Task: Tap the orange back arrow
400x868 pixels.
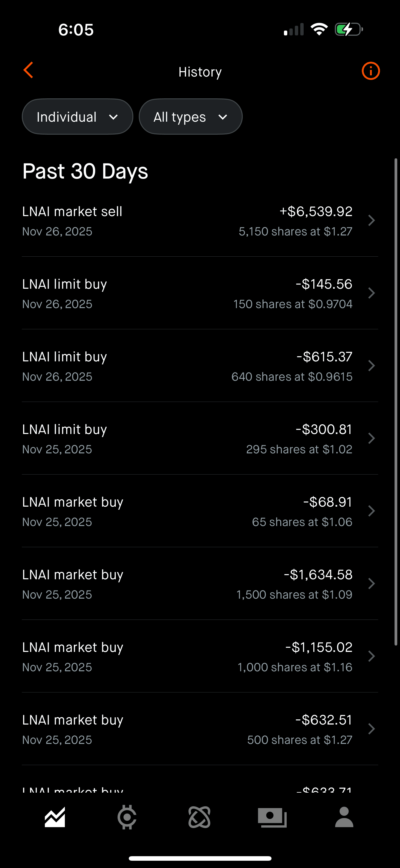Action: tap(29, 70)
